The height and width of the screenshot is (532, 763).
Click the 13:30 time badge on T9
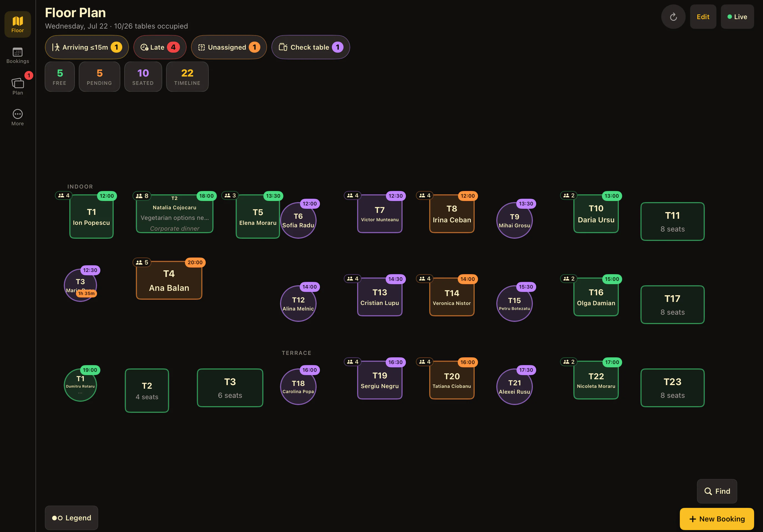point(526,204)
